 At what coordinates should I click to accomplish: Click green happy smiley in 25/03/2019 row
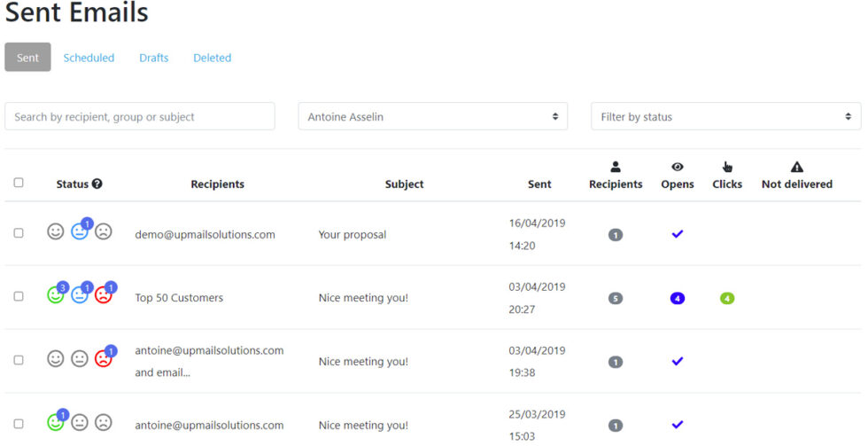click(55, 422)
